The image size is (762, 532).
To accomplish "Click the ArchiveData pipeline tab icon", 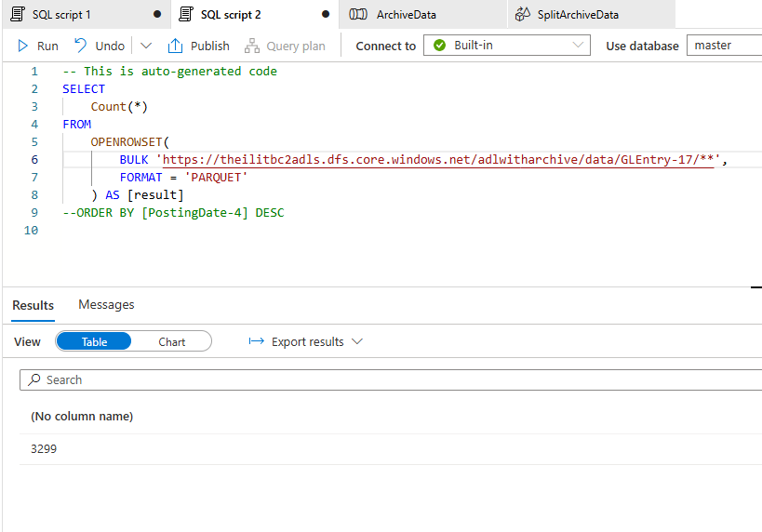I will [x=358, y=15].
